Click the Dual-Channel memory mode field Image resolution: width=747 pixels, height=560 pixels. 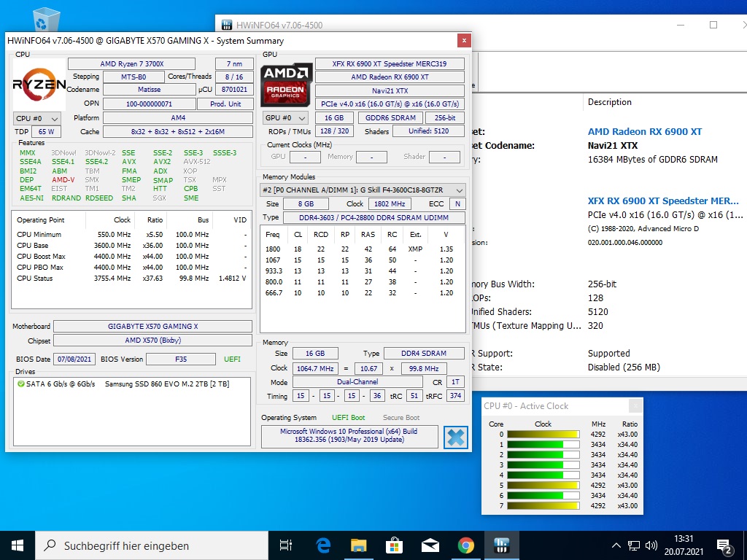click(357, 382)
